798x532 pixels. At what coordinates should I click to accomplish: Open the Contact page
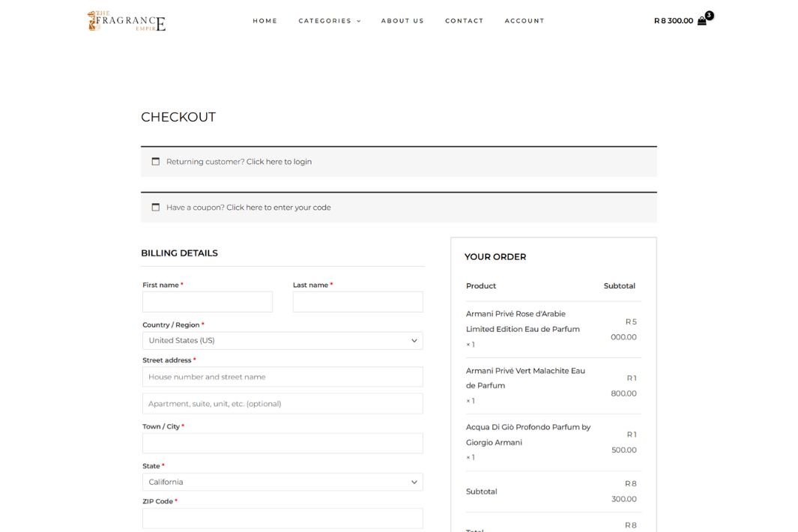(x=464, y=21)
